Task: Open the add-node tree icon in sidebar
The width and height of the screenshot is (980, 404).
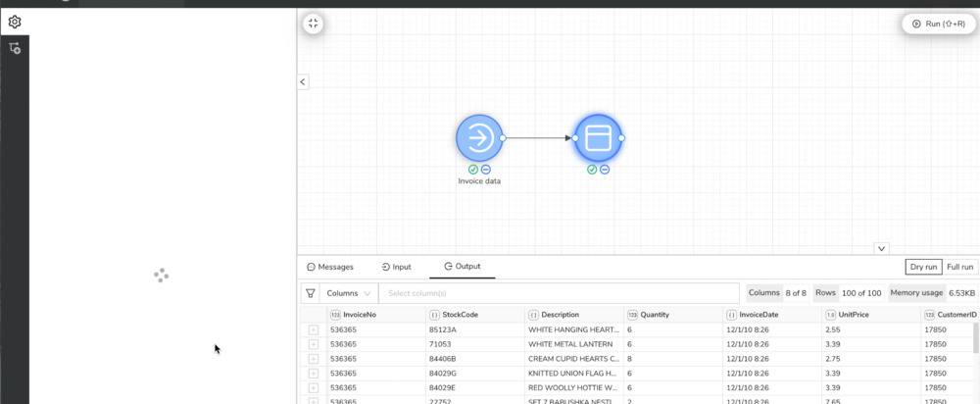Action: 15,48
